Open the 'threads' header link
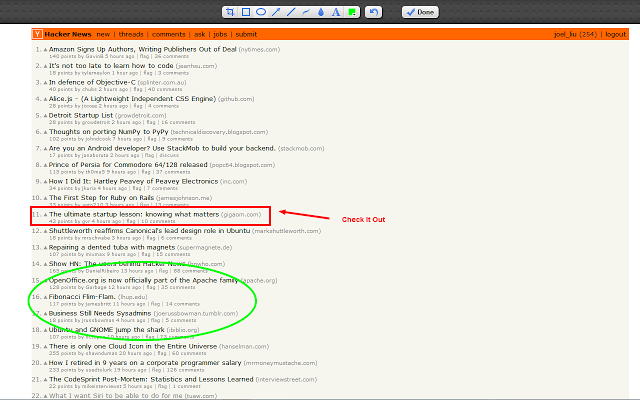This screenshot has height=400, width=640. pyautogui.click(x=131, y=34)
